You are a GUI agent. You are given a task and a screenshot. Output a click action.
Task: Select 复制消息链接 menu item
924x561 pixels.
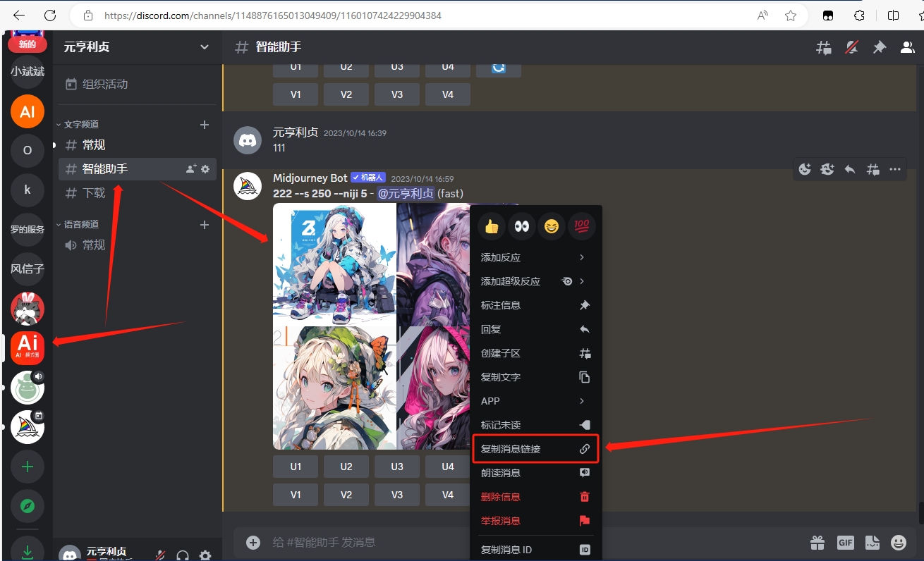(x=536, y=449)
